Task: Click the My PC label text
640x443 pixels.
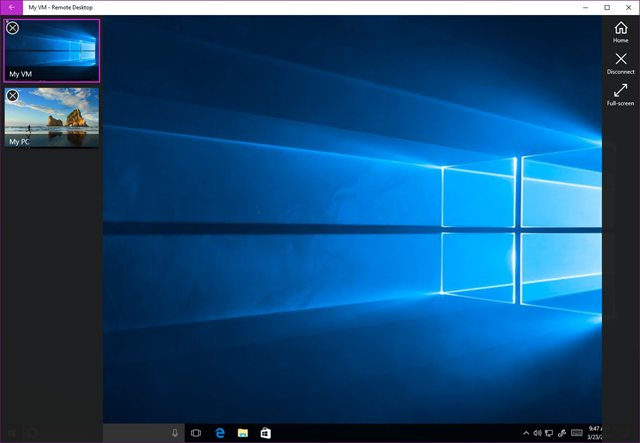Action: (19, 142)
